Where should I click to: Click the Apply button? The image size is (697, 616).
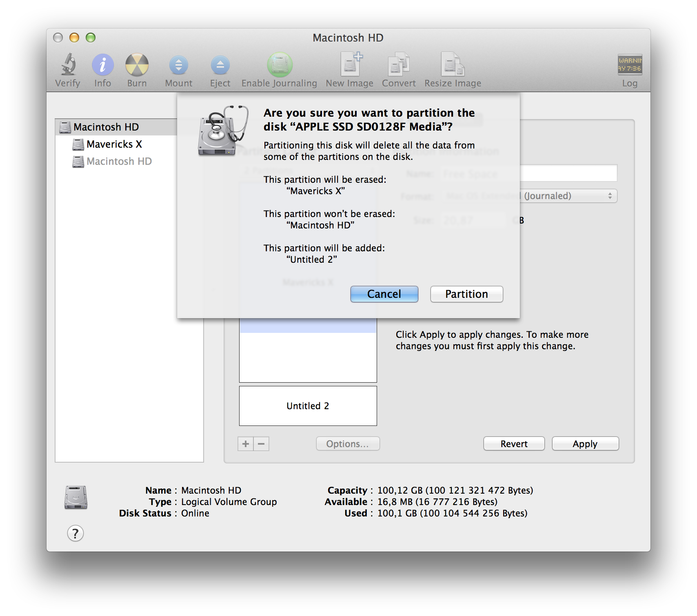coord(585,444)
